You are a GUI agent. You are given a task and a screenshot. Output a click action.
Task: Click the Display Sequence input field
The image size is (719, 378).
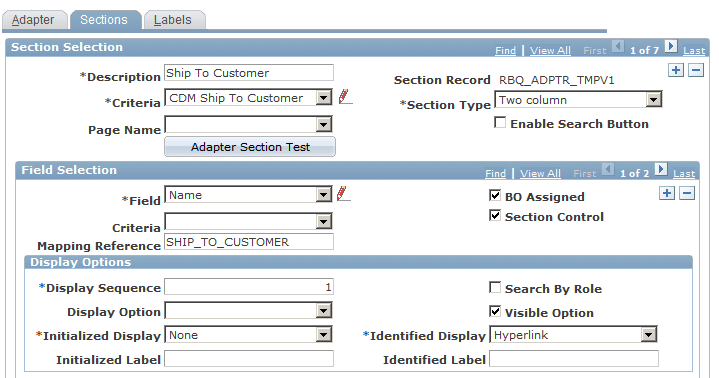point(249,287)
